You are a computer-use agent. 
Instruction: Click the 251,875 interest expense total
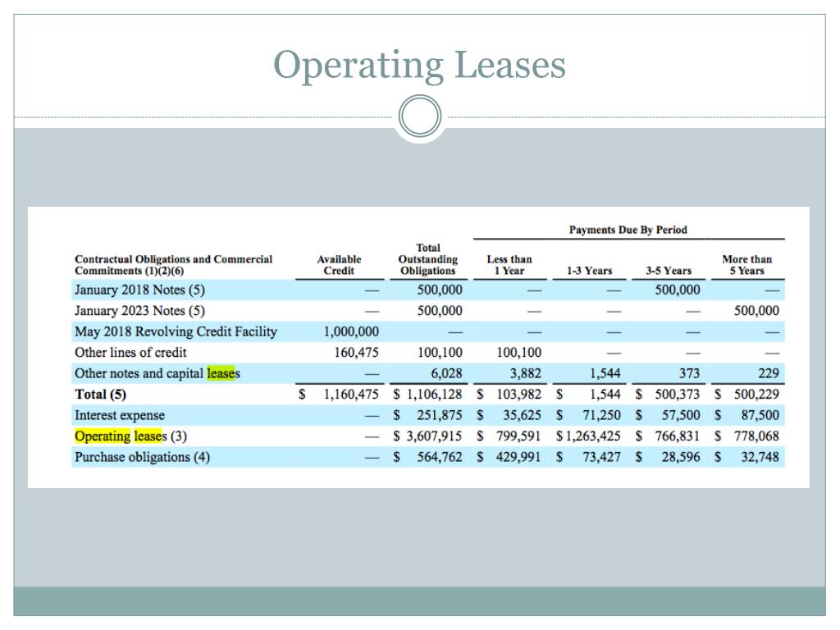click(x=440, y=415)
